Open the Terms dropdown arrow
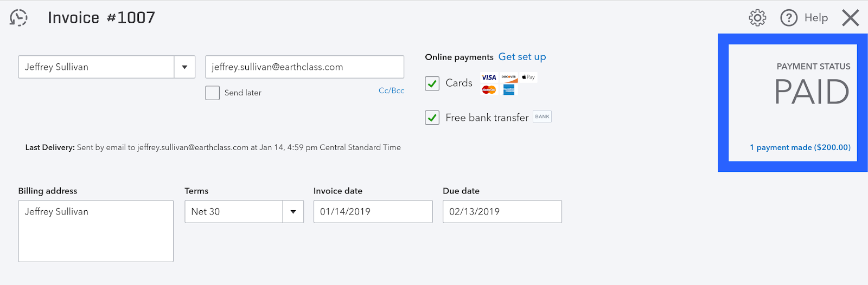The width and height of the screenshot is (868, 285). click(x=293, y=212)
